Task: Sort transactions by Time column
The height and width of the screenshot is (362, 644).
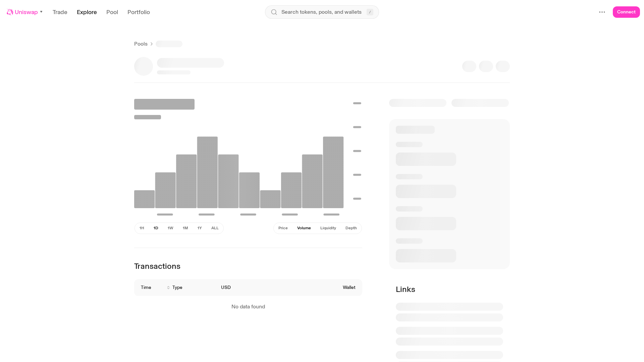Action: coord(146,288)
